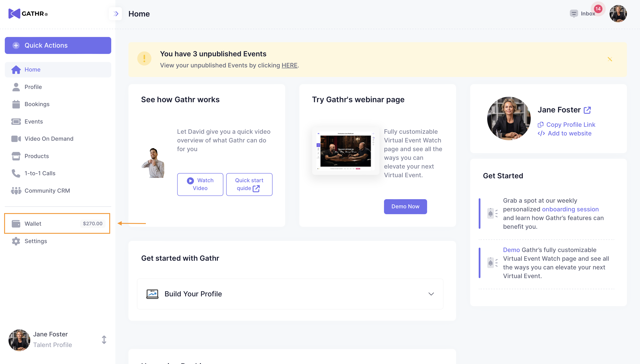Open the Jane Foster profile switcher arrows
Viewport: 640px width, 364px height.
pos(104,339)
